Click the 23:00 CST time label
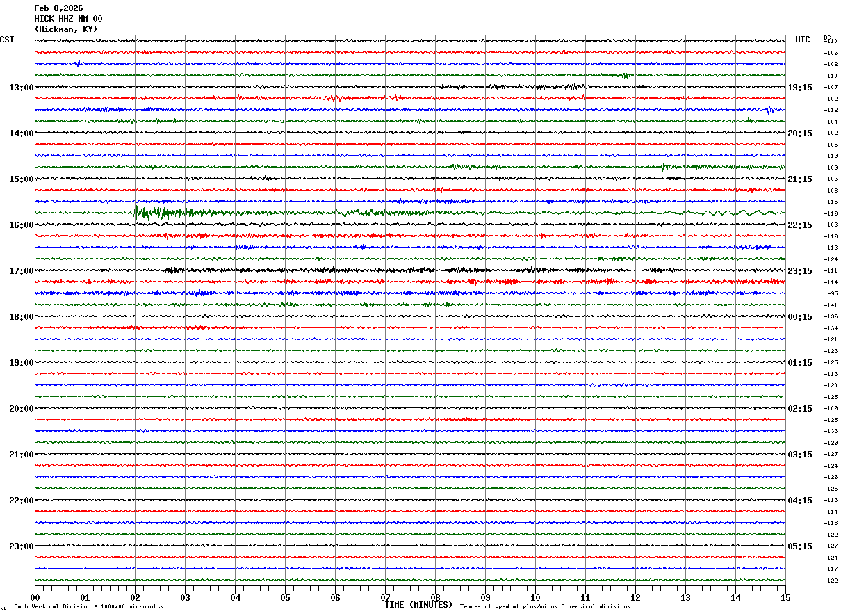Viewport: 841px width, 616px height. tap(21, 546)
